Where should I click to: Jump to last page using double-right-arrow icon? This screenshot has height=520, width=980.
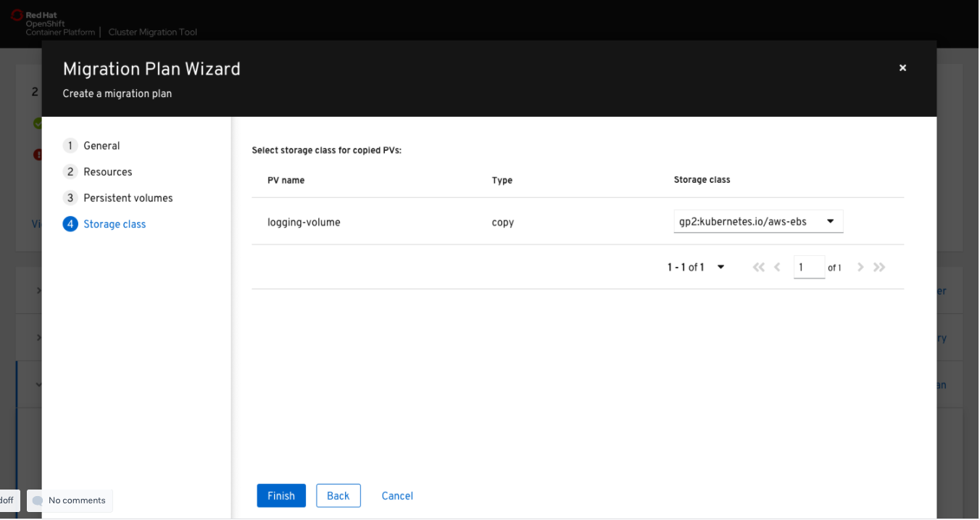[879, 267]
